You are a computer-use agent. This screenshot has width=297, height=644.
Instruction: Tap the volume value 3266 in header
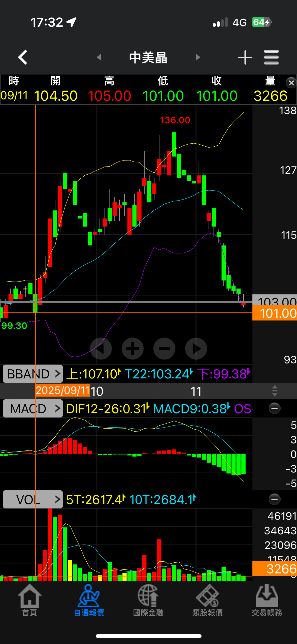click(271, 96)
